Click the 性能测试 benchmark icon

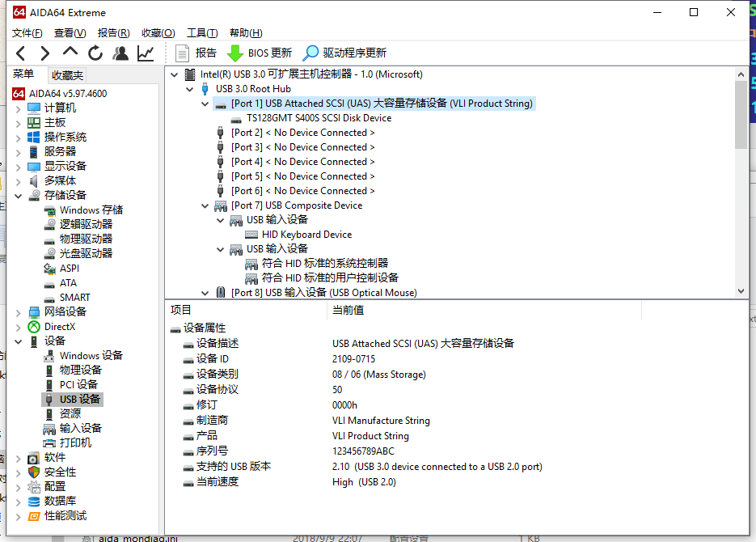[x=34, y=516]
